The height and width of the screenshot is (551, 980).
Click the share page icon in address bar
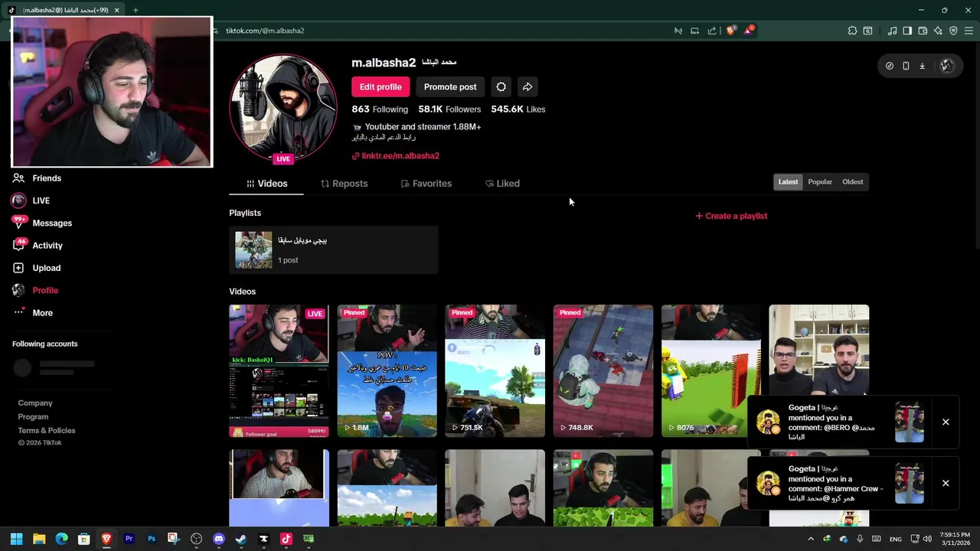[x=712, y=31]
